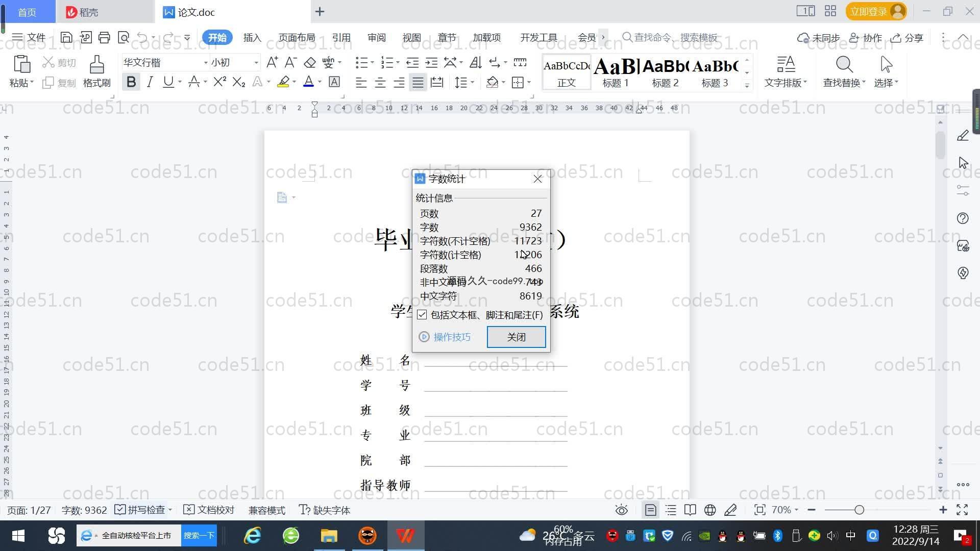Select page layout view in status bar
The image size is (980, 551).
[651, 510]
